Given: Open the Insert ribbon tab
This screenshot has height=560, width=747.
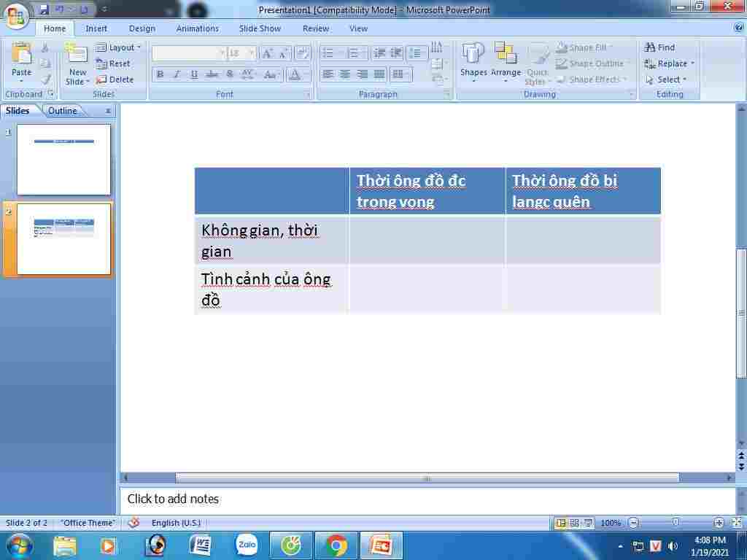Looking at the screenshot, I should click(96, 28).
